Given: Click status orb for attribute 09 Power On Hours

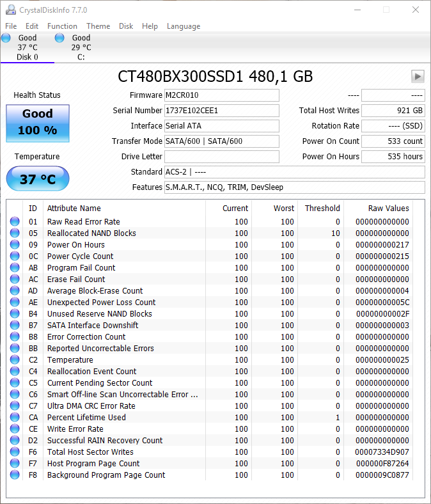Looking at the screenshot, I should point(15,244).
